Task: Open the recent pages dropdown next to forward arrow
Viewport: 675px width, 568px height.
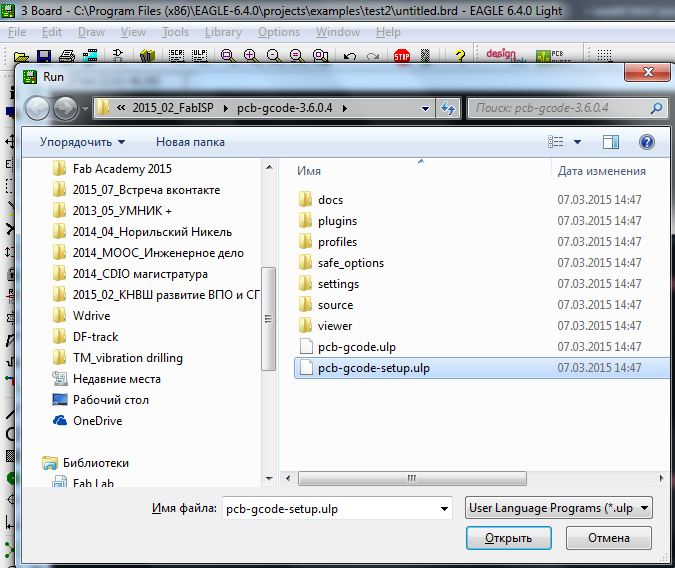Action: 85,109
